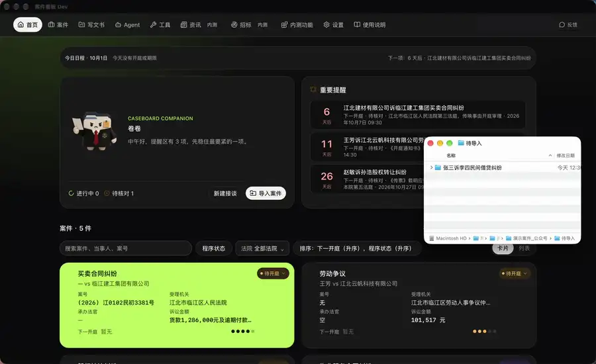This screenshot has height=364, width=596.
Task: Click 新建接谈 to start new consultation
Action: 225,193
